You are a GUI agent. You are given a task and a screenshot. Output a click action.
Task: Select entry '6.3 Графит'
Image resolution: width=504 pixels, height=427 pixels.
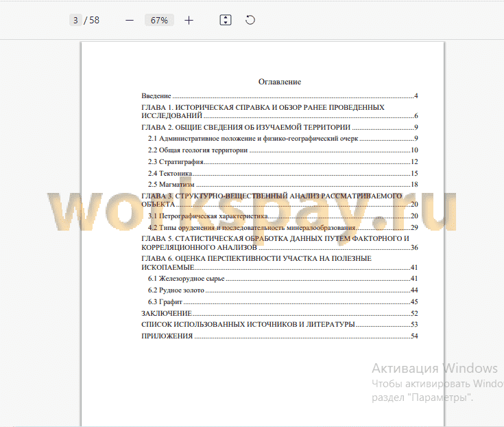pyautogui.click(x=283, y=302)
